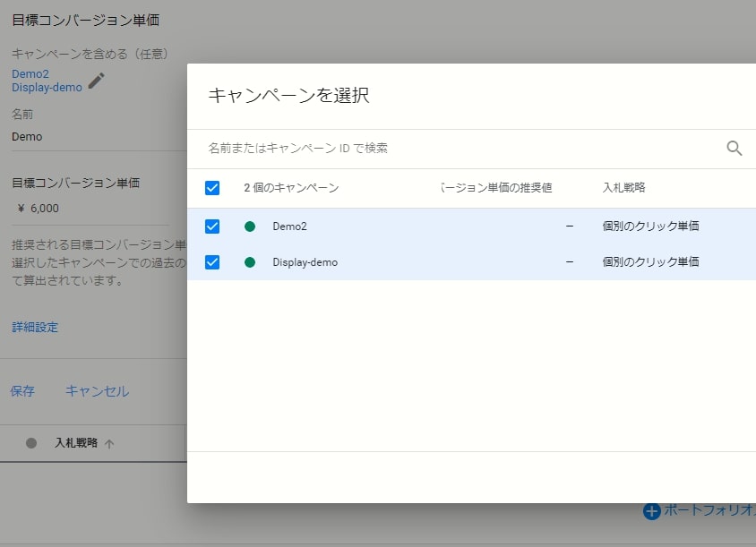
Task: Click the キャンペーンを選択 dialog title
Action: click(288, 95)
